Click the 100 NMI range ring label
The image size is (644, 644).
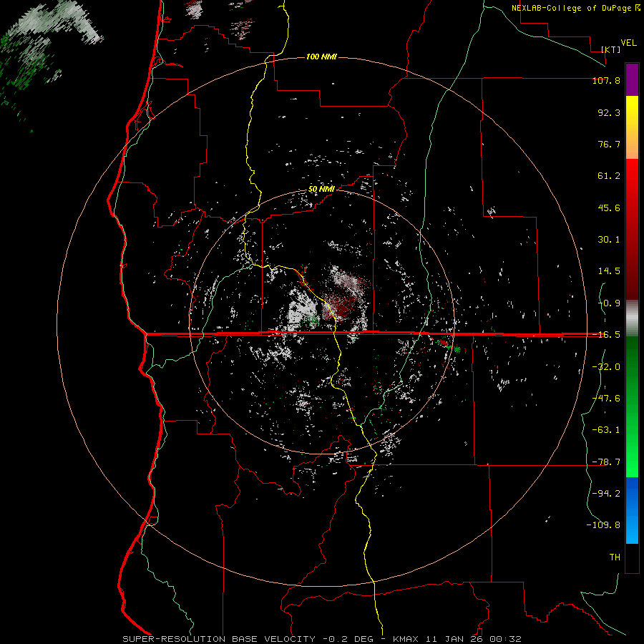pyautogui.click(x=321, y=57)
